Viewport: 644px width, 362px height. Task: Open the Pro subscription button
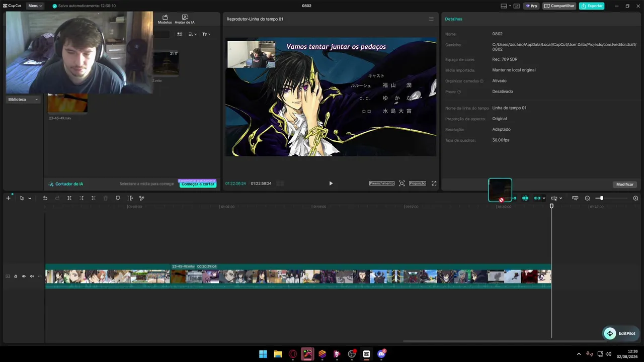pyautogui.click(x=531, y=6)
